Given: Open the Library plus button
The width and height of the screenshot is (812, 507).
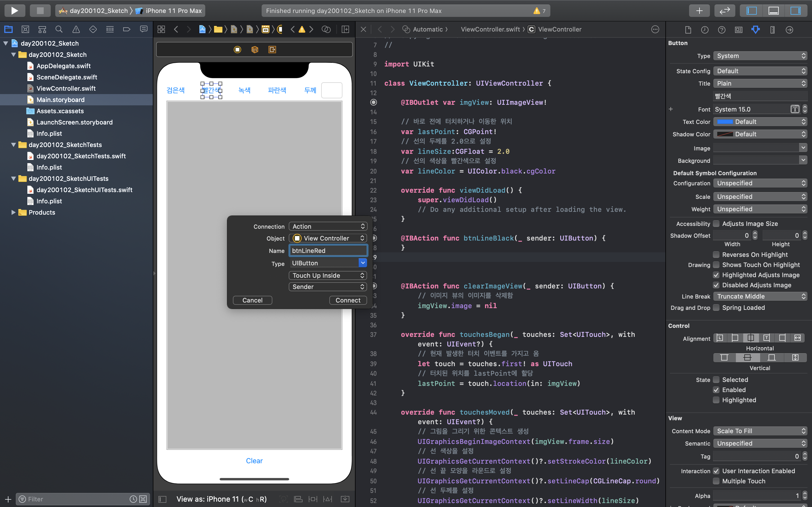Looking at the screenshot, I should click(x=699, y=10).
